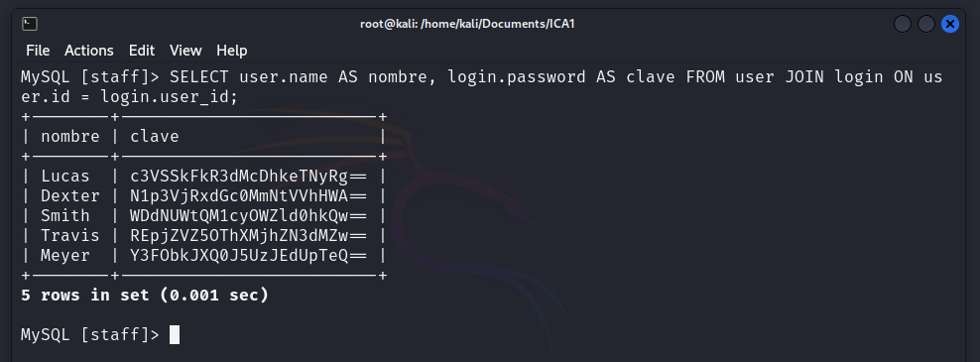The width and height of the screenshot is (980, 362).
Task: Click the terminal icon in the title bar
Action: click(x=30, y=24)
